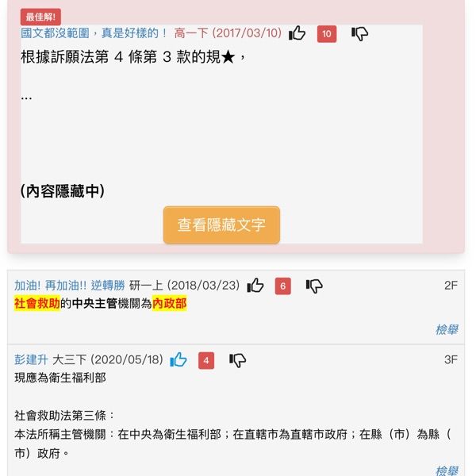476x476 pixels.
Task: Click thumbs-up on the 2F comment
Action: 255,286
